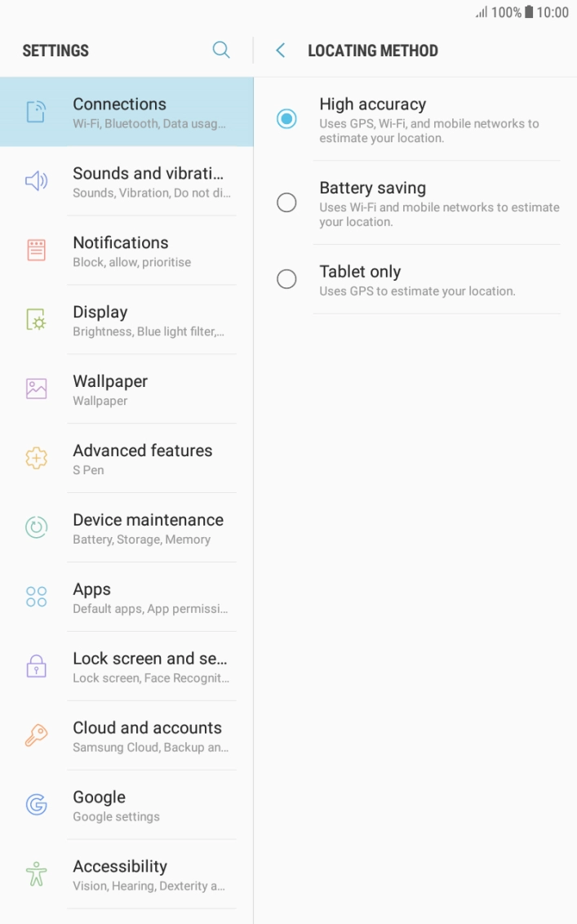The height and width of the screenshot is (924, 577).
Task: Tap the battery indicator in status bar
Action: [x=529, y=12]
